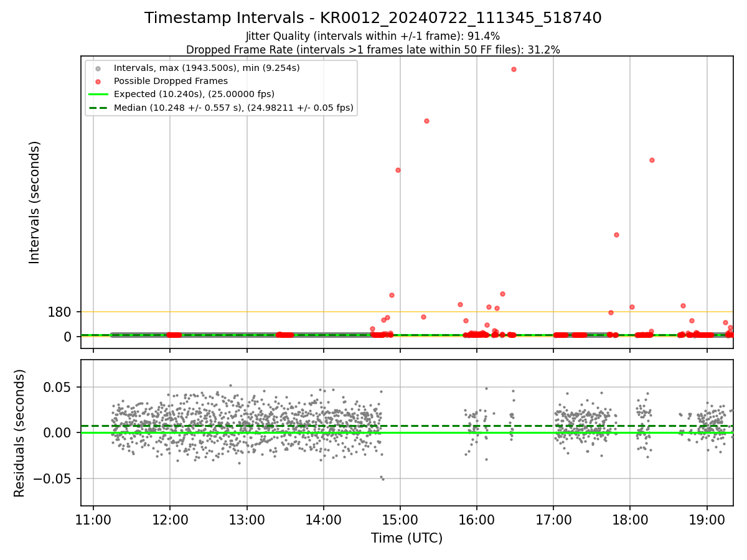
Task: Click the '0.05' residuals tick label
Action: (58, 387)
